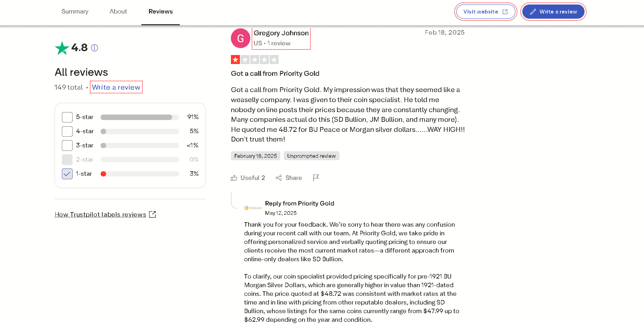This screenshot has height=328, width=644.
Task: Click the Priority Gold logo in reply
Action: [x=253, y=208]
